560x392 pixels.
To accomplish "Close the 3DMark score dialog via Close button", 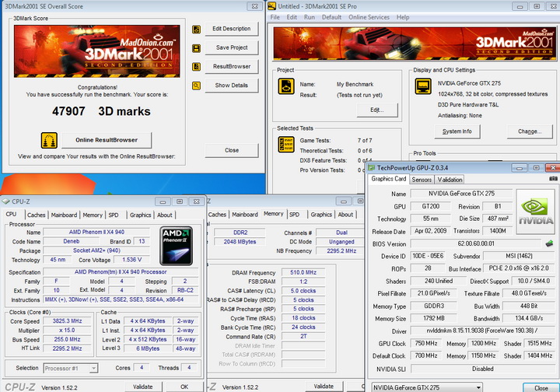I will click(x=232, y=150).
